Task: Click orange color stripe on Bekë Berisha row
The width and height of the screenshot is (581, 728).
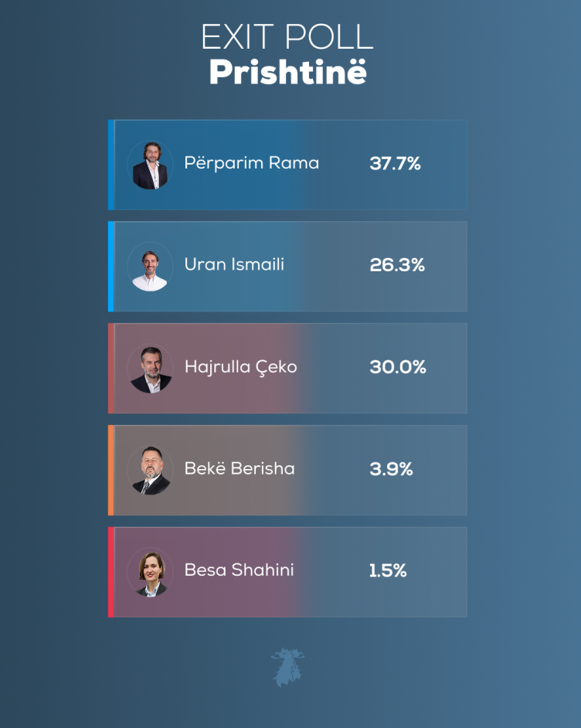Action: click(x=111, y=470)
